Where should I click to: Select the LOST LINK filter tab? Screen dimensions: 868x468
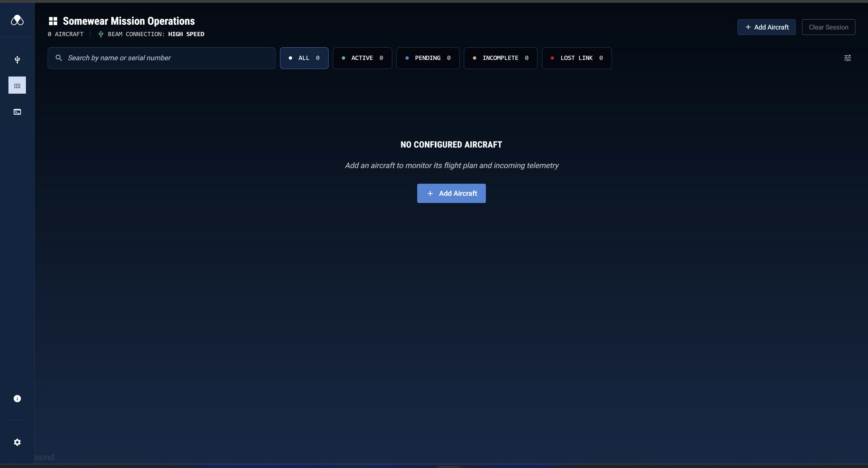[x=577, y=58]
